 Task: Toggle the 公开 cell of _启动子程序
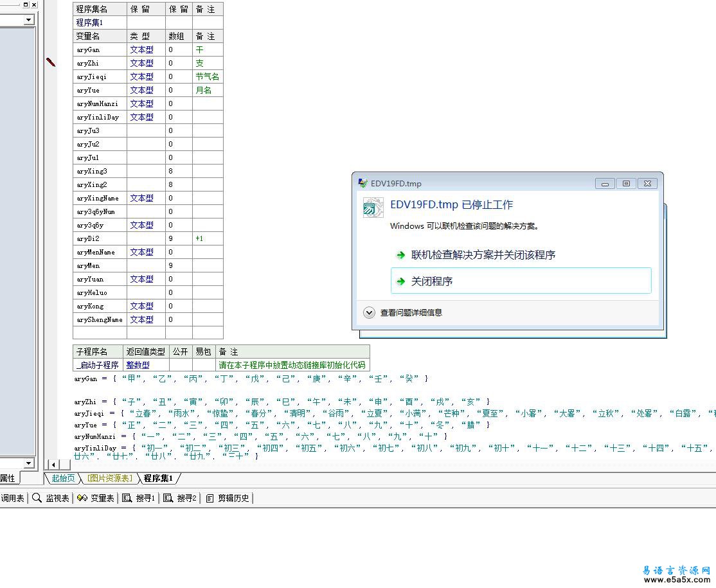(x=181, y=365)
